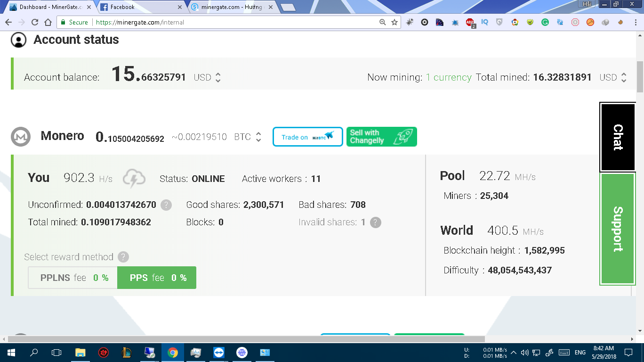Open the Windows Action Center notifications
The height and width of the screenshot is (362, 644).
[x=628, y=352]
